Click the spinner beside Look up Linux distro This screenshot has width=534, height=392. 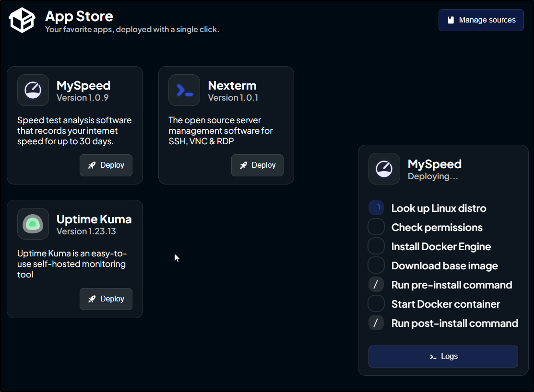[x=376, y=208]
